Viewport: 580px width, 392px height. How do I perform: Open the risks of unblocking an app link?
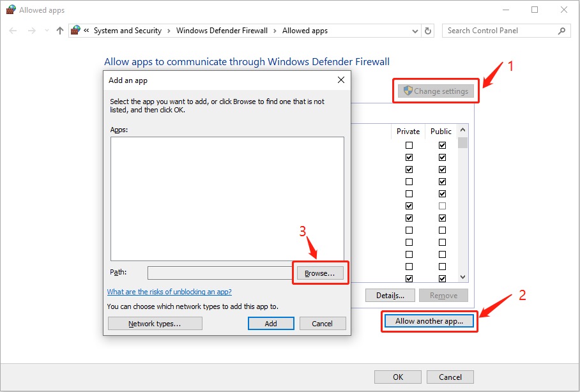click(169, 292)
